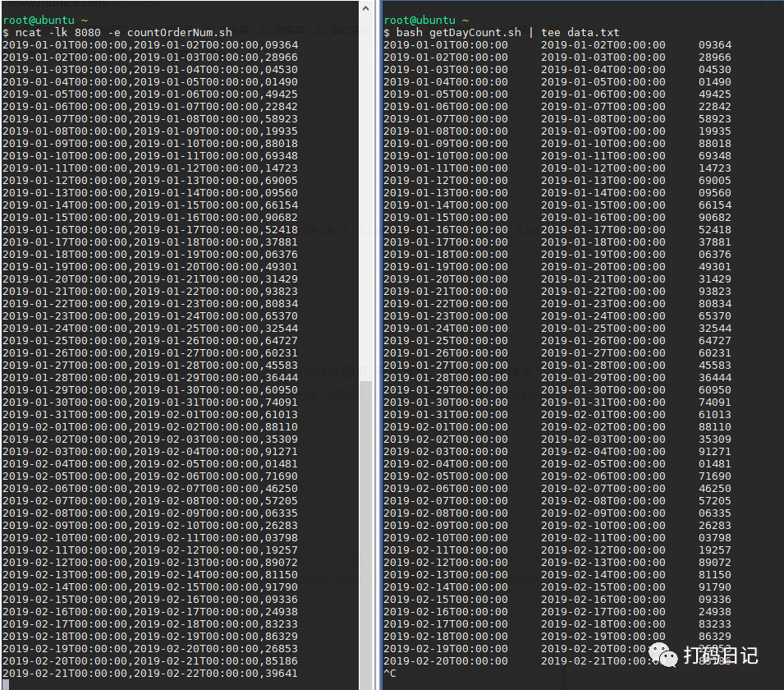Click value 35309 in right terminal
The image size is (784, 690).
pos(715,439)
